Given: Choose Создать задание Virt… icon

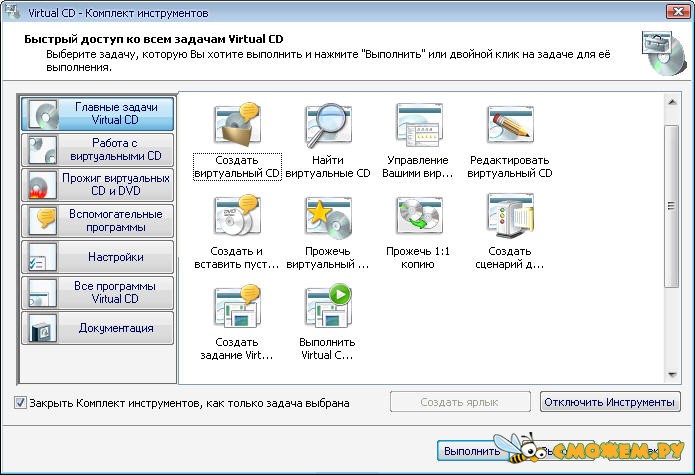Looking at the screenshot, I should click(x=237, y=307).
